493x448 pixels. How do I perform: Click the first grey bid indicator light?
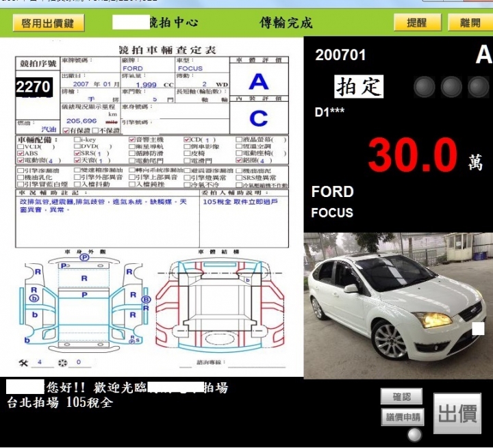tap(424, 87)
